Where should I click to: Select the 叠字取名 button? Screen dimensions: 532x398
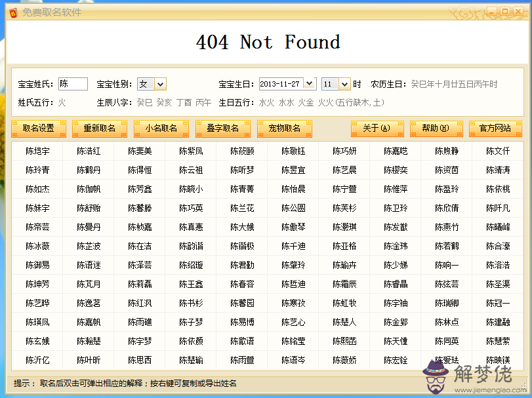click(x=222, y=129)
